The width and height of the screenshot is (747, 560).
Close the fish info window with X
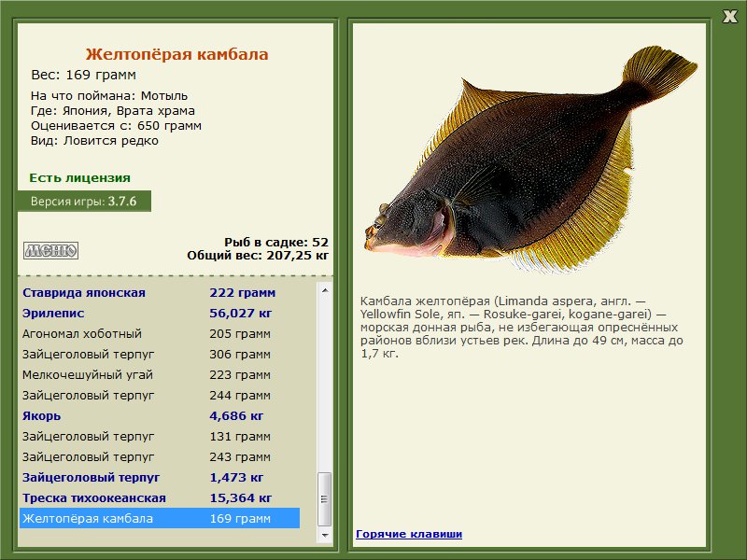(x=729, y=17)
